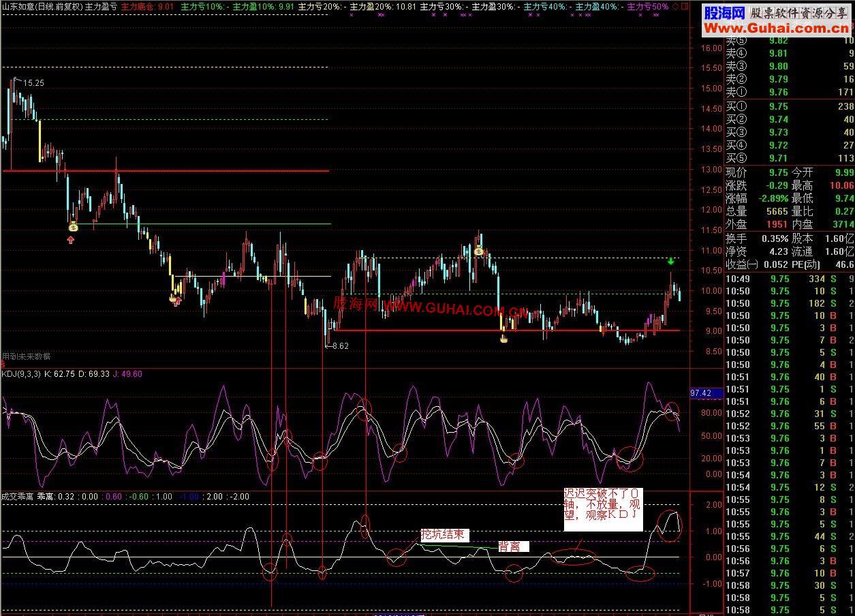
Task: Click the 买④ price 9.72 row
Action: (x=789, y=145)
